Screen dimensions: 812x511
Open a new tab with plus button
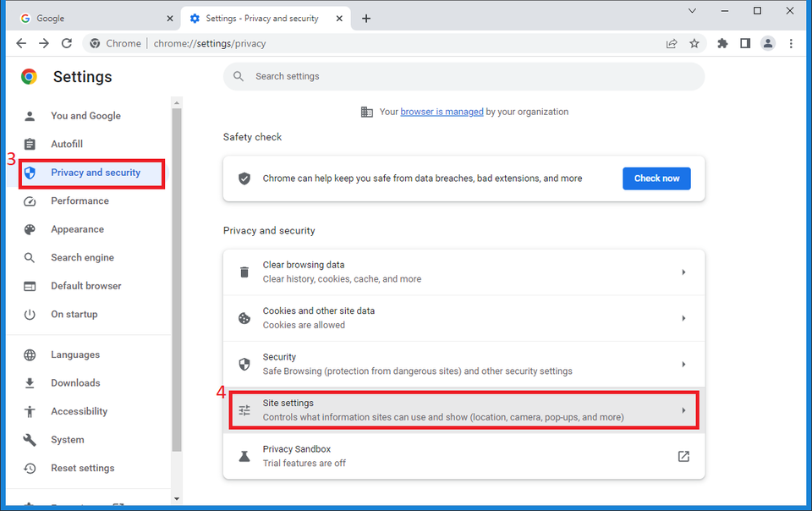[366, 19]
